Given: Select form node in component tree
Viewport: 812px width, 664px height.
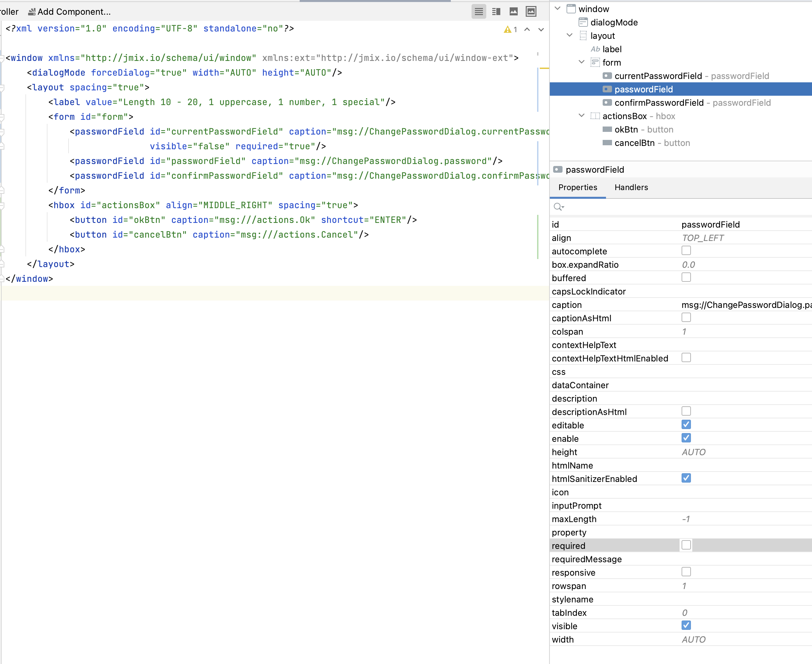Looking at the screenshot, I should pos(611,62).
